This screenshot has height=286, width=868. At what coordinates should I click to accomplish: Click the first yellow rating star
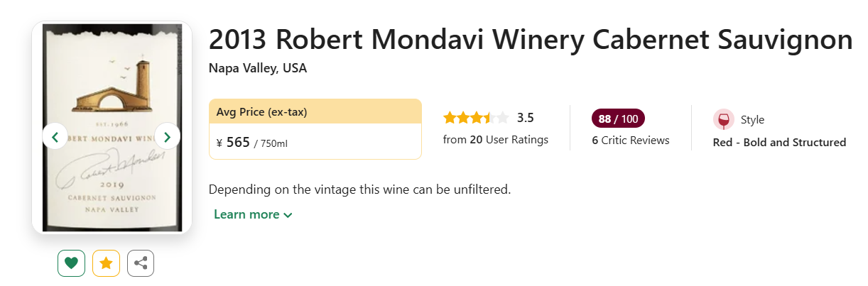click(450, 118)
